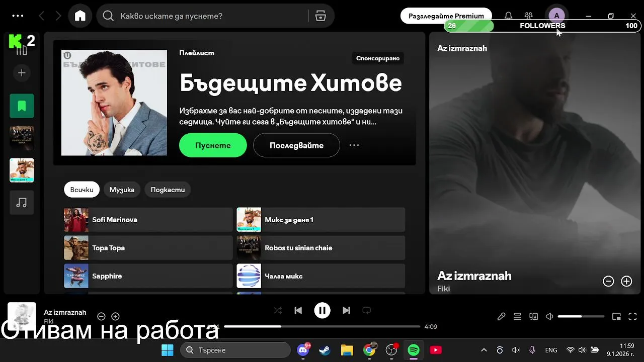Screen dimensions: 644x362
Task: Open the mini player
Action: click(x=616, y=316)
